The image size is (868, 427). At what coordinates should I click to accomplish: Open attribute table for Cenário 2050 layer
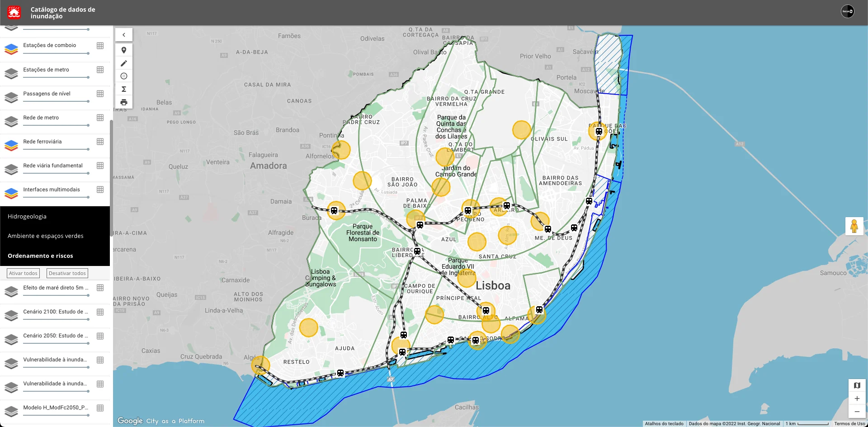[100, 336]
